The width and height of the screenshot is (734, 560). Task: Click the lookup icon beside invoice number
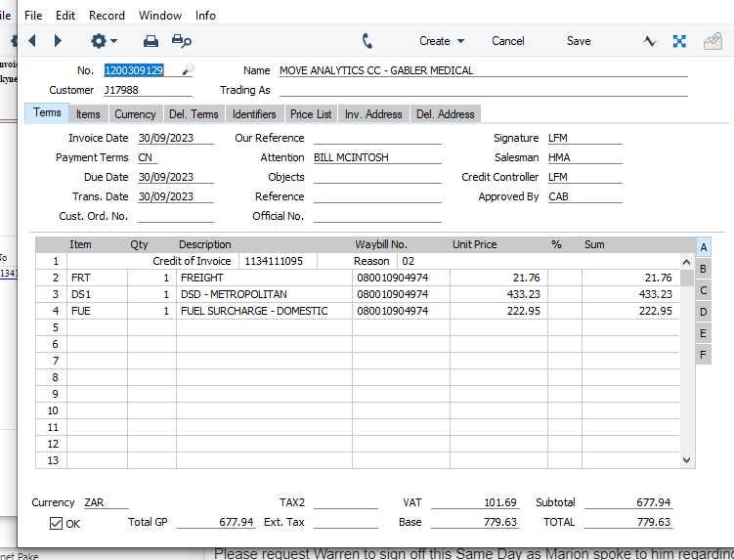(188, 69)
